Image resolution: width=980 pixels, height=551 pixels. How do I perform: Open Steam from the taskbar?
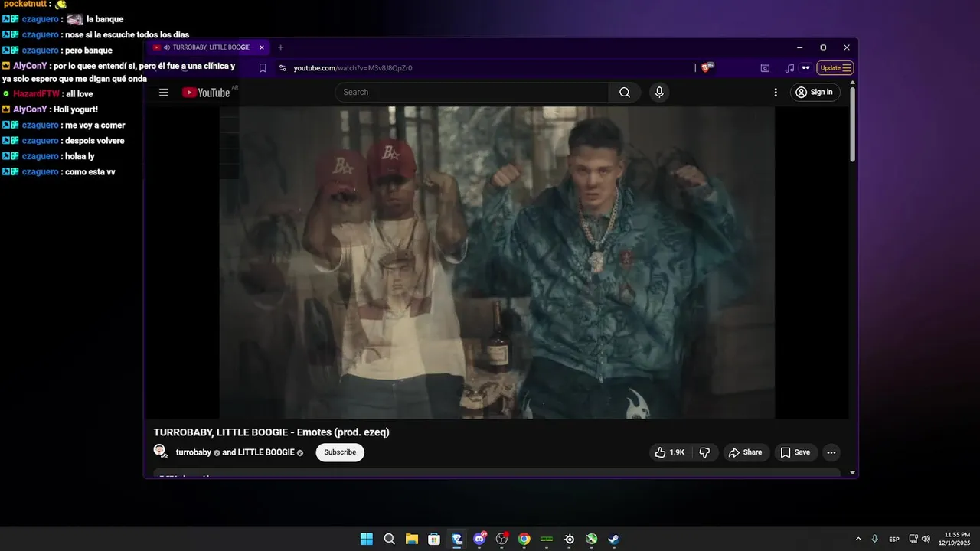614,539
